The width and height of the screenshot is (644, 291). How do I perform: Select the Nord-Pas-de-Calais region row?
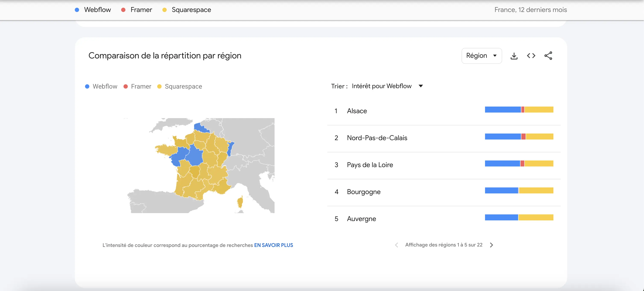click(x=444, y=138)
